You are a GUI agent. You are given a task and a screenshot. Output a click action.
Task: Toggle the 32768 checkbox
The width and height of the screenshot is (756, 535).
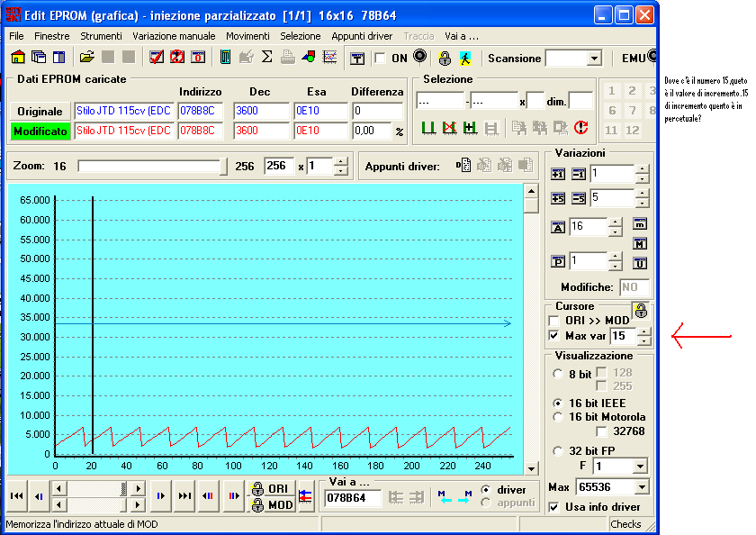coord(601,431)
